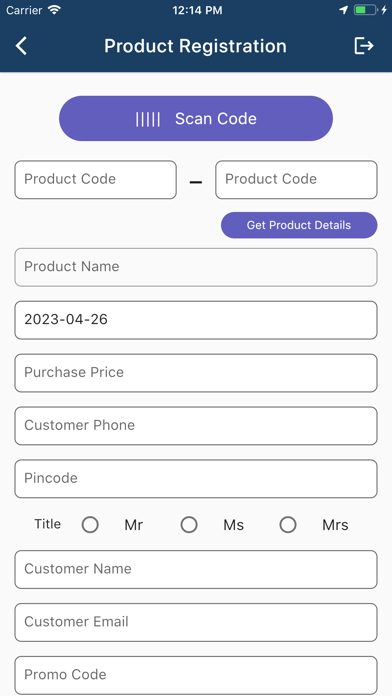Select the Mrs title radio button

pyautogui.click(x=288, y=525)
